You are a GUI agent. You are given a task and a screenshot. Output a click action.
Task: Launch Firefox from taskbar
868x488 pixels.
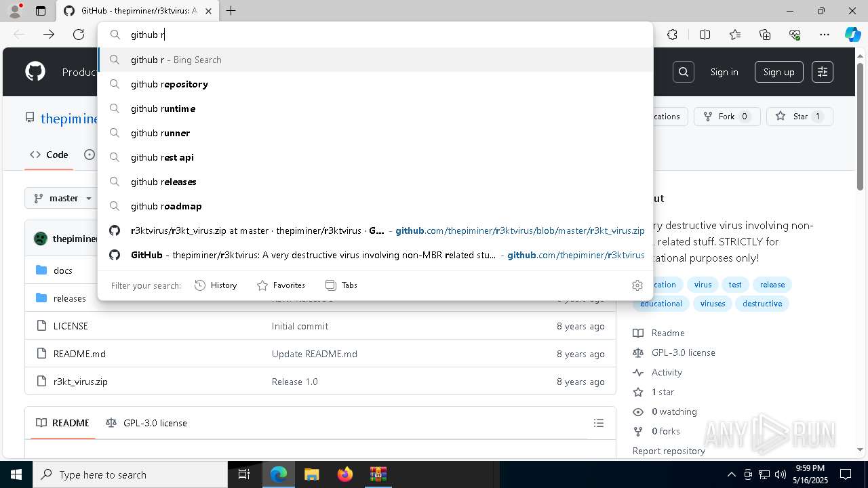[x=345, y=474]
